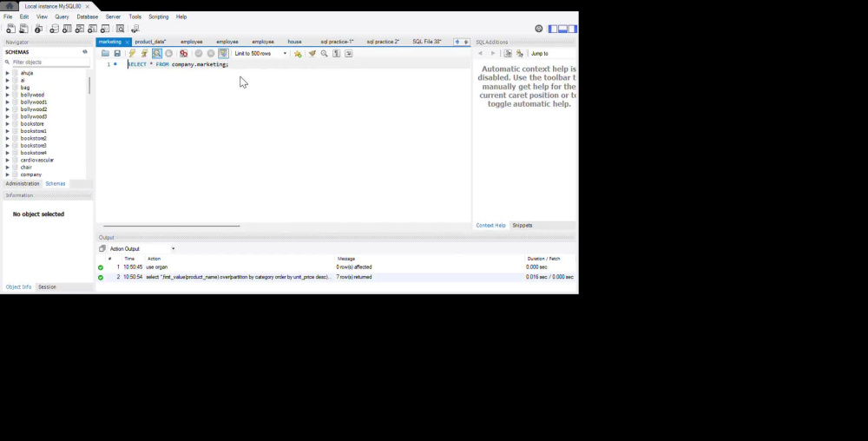
Task: Switch to the Snippets tab
Action: pos(522,226)
